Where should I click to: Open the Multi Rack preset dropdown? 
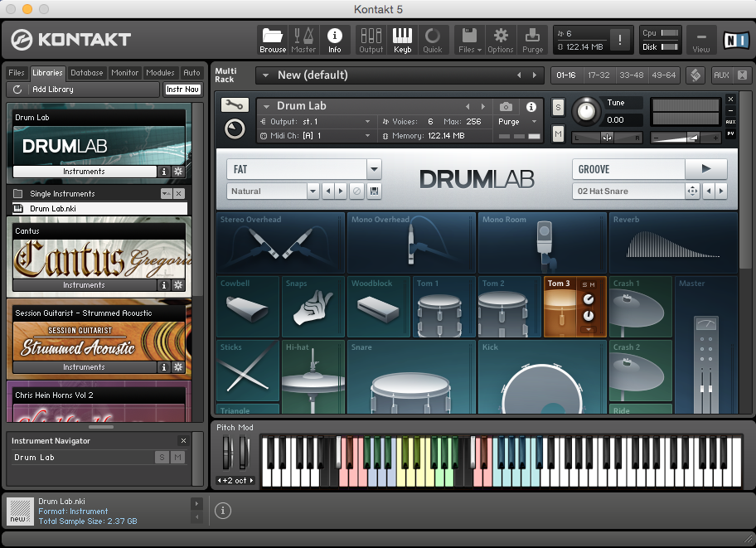(265, 75)
